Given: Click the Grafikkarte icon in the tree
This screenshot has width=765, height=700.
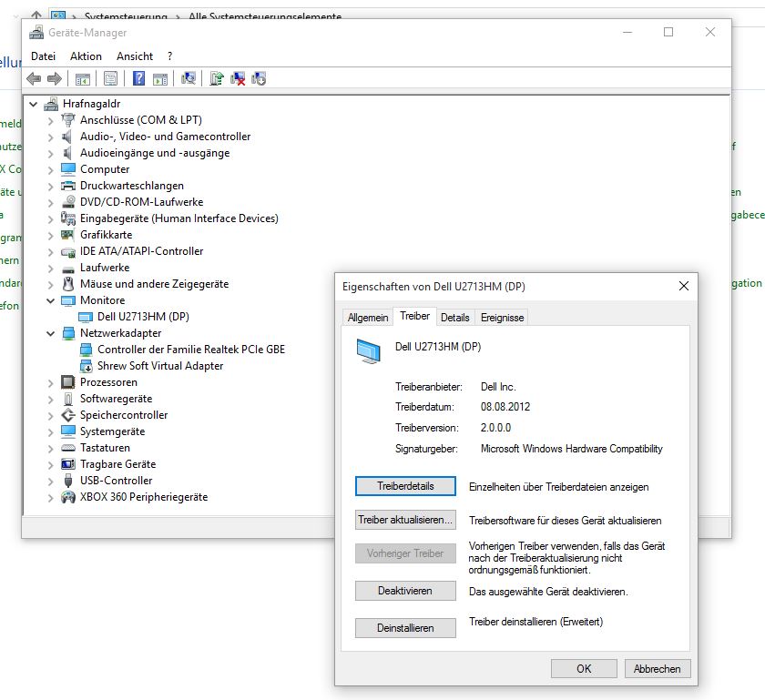Looking at the screenshot, I should tap(67, 235).
